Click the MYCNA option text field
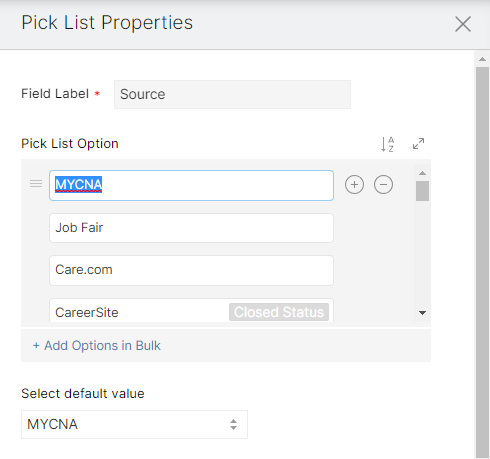The height and width of the screenshot is (459, 490). [191, 185]
